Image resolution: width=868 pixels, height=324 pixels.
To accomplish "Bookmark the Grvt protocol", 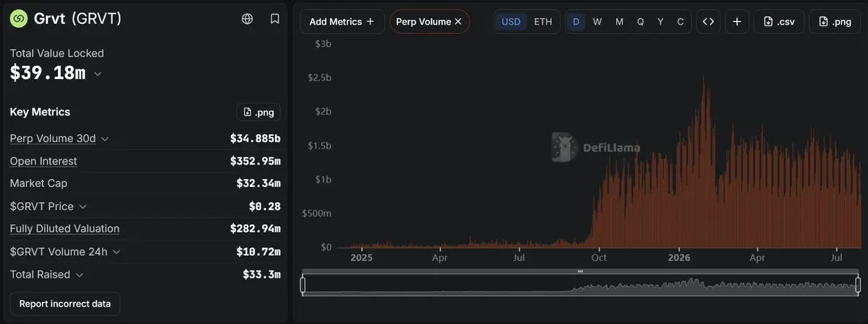I will pyautogui.click(x=274, y=19).
